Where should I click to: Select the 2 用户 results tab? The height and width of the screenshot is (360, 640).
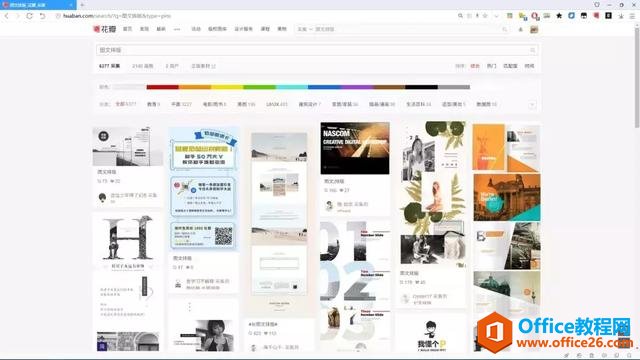[x=172, y=66]
